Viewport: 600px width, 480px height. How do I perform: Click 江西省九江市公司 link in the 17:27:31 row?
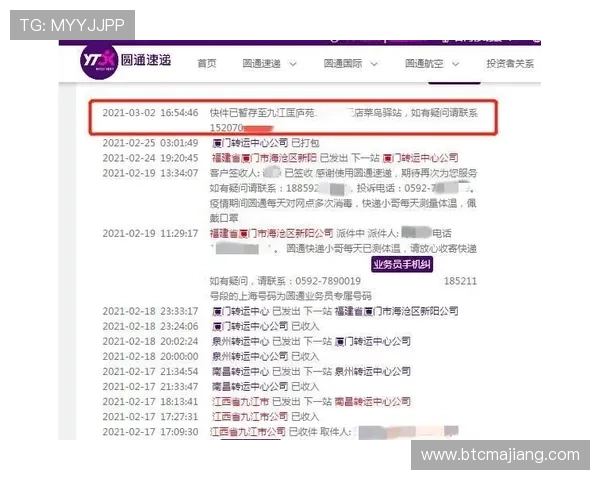tap(250, 417)
